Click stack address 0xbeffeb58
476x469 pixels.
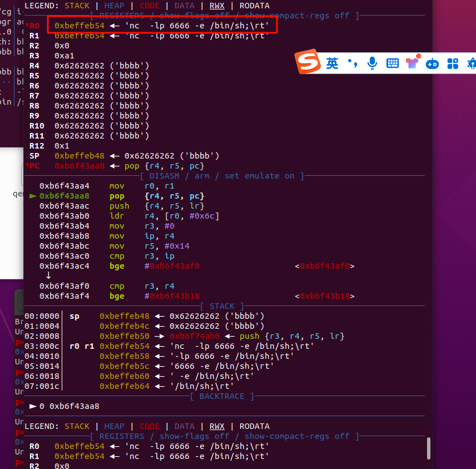[x=125, y=357]
